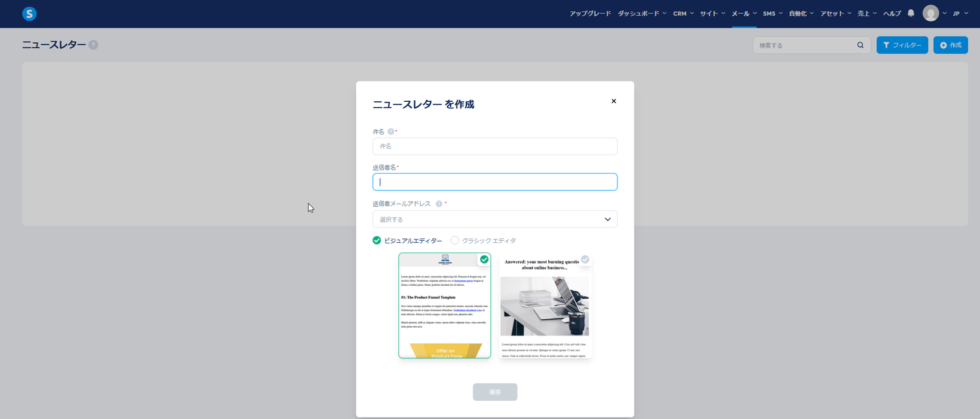Expand the メール menu
The height and width of the screenshot is (419, 980).
point(744,14)
